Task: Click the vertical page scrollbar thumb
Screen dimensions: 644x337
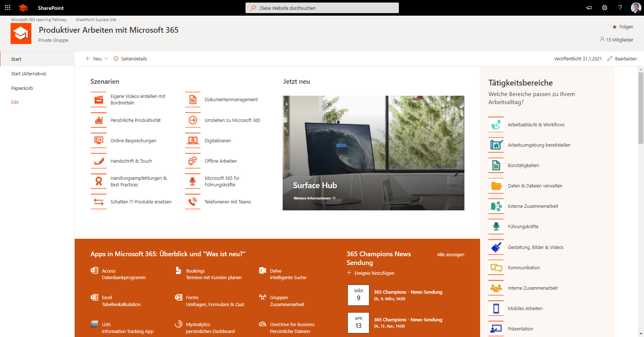Action: [641, 108]
